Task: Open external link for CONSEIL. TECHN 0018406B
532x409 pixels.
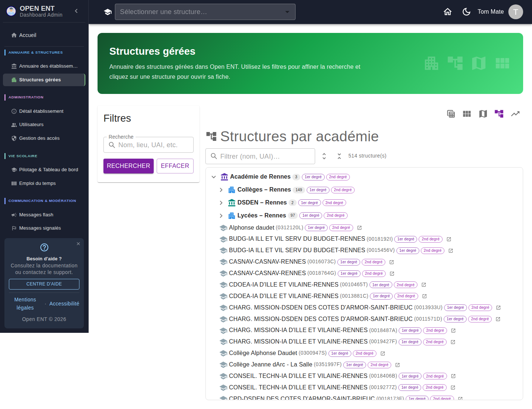Action: point(453,376)
